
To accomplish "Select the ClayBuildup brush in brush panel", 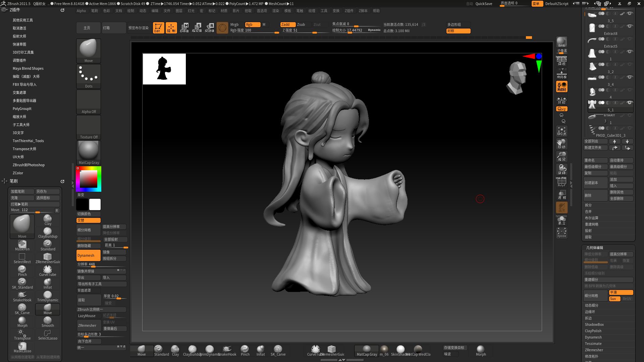I will click(48, 233).
